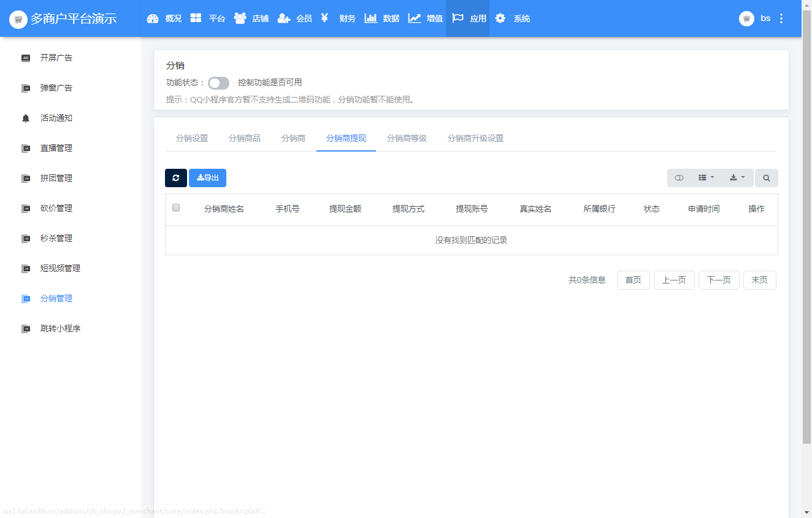This screenshot has height=518, width=812.
Task: Select the 分销商提现 tab
Action: [x=347, y=138]
